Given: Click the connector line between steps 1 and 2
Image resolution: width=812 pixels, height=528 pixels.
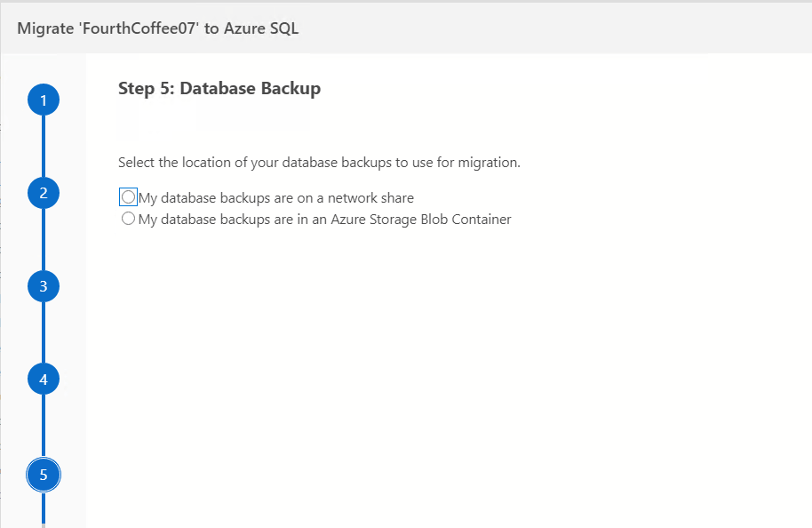Looking at the screenshot, I should [x=43, y=147].
